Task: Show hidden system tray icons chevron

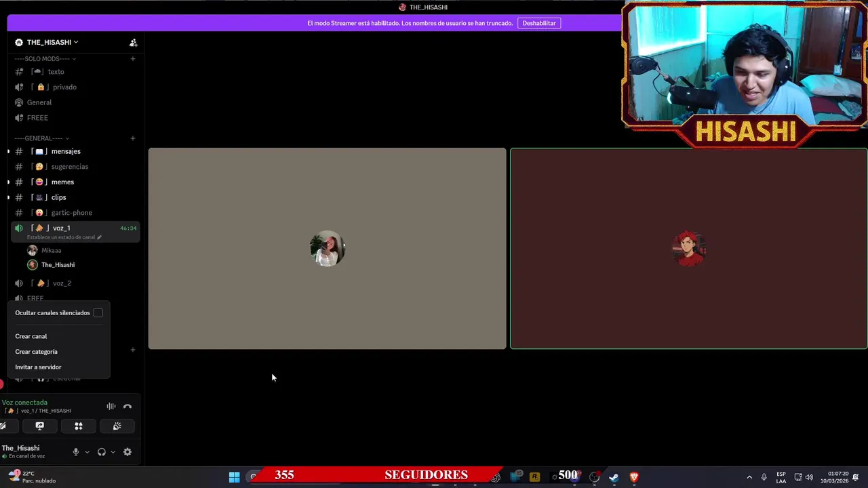Action: coord(749,477)
